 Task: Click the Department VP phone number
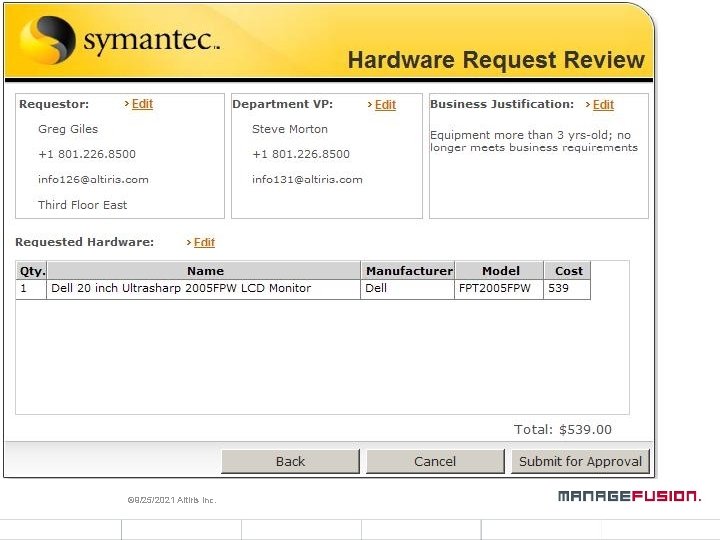click(301, 154)
